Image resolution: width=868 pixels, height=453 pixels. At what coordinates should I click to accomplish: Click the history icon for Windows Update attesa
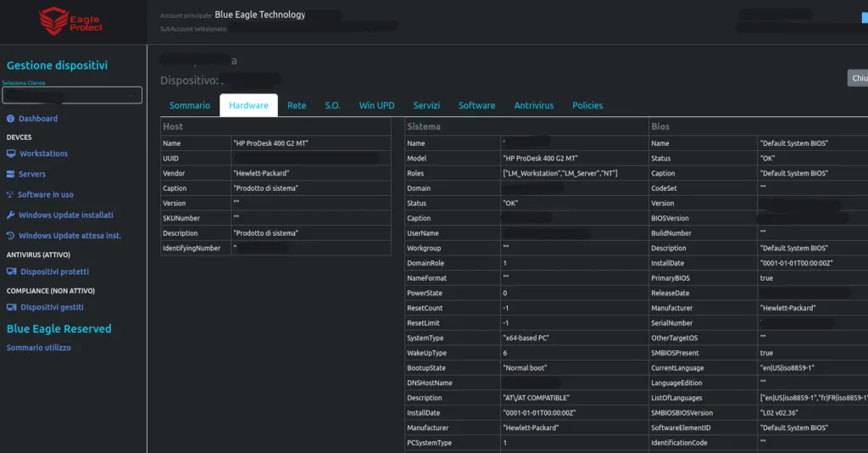click(x=10, y=235)
